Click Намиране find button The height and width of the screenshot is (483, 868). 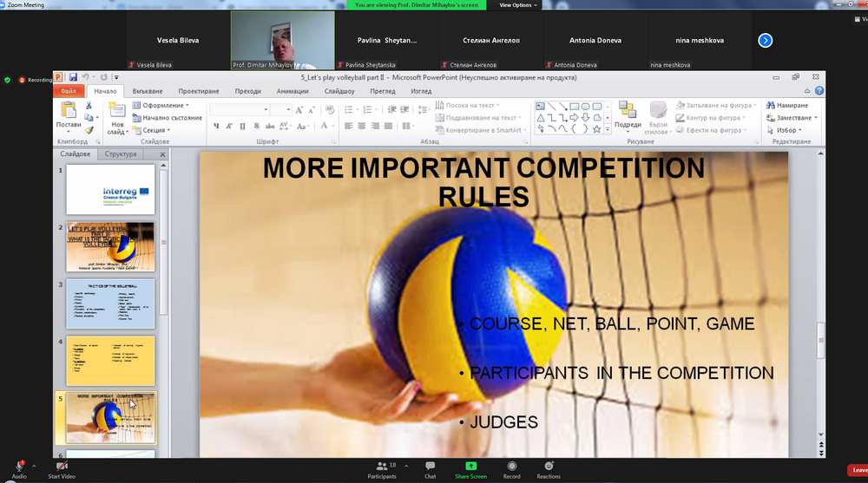tap(791, 106)
